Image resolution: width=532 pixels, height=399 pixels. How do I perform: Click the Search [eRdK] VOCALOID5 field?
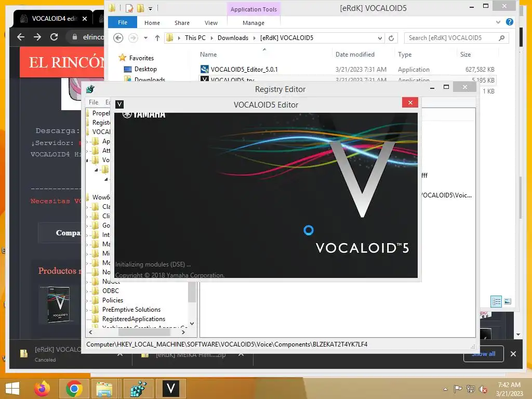tap(456, 38)
